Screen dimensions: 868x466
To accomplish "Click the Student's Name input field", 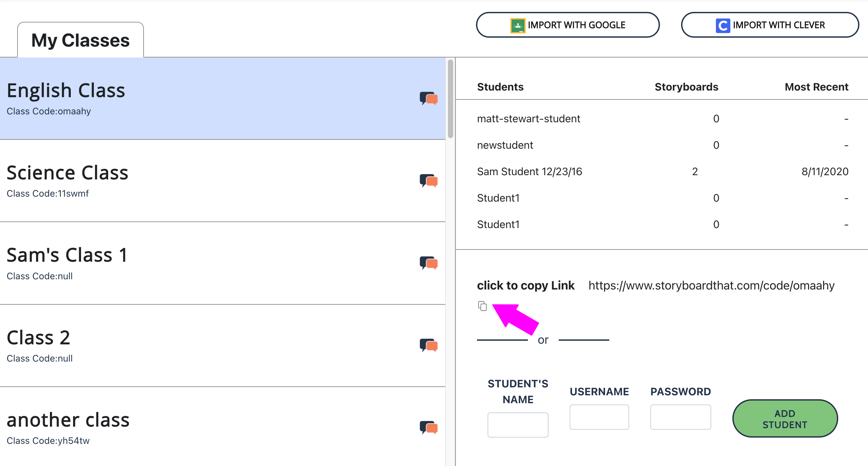I will (x=518, y=425).
